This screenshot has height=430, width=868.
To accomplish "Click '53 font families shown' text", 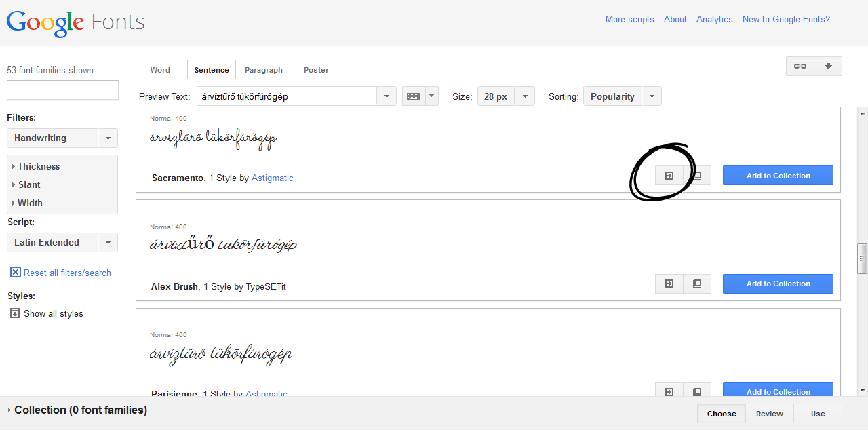I will [50, 70].
